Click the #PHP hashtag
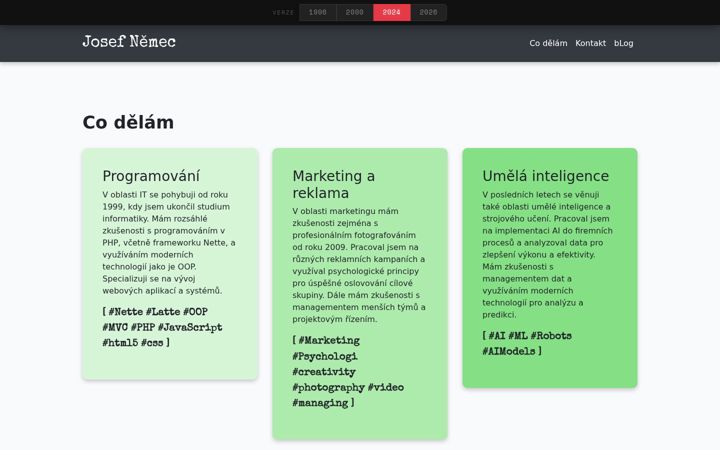This screenshot has width=720, height=450. pyautogui.click(x=143, y=327)
